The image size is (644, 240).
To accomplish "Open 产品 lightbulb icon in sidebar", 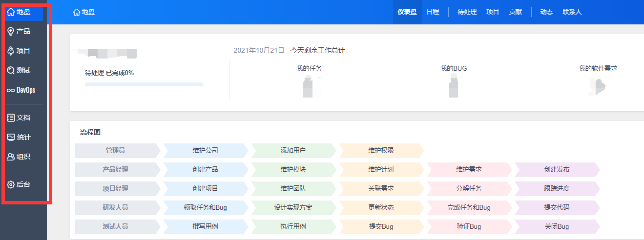I will pos(11,32).
